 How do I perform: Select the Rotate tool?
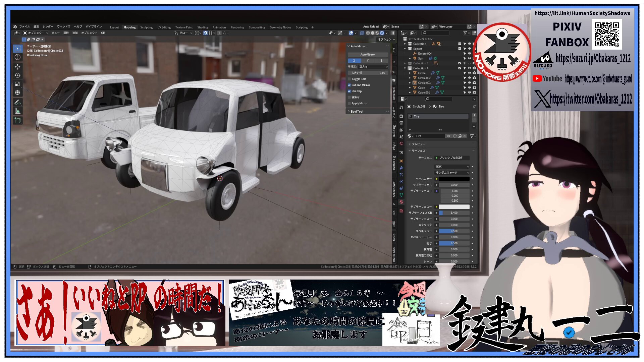point(17,75)
